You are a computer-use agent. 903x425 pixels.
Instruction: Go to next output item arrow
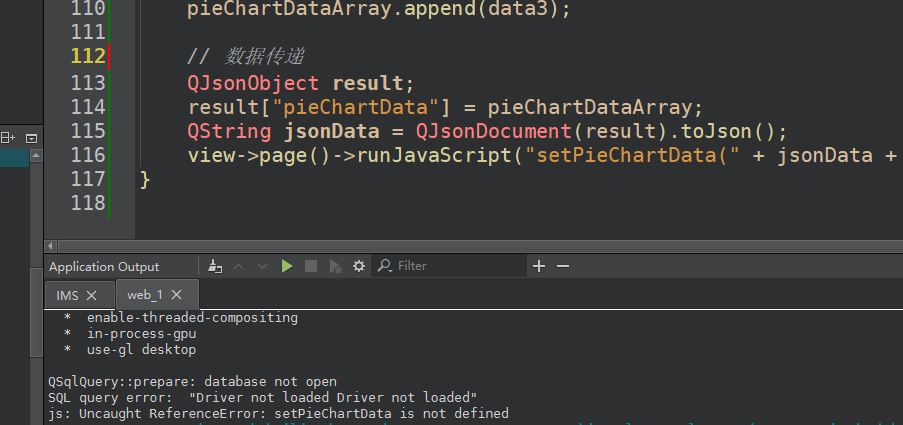pyautogui.click(x=263, y=266)
